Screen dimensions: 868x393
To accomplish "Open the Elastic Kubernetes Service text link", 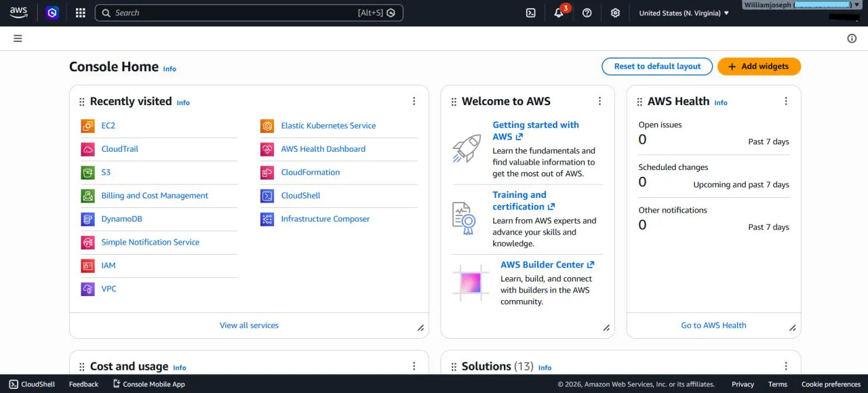I will coord(328,125).
